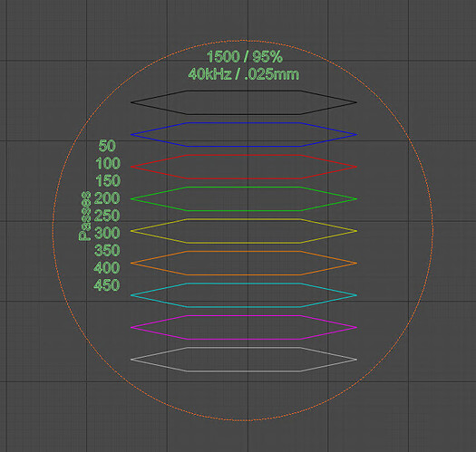Image resolution: width=476 pixels, height=452 pixels.
Task: Select the '200' passes number label
Action: point(107,198)
